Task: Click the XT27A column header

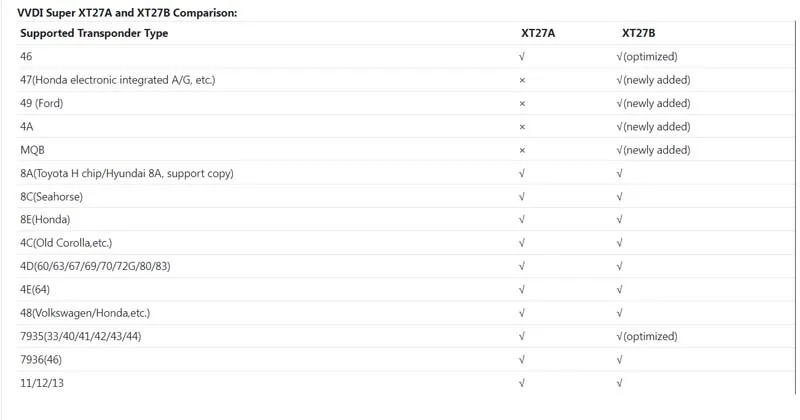Action: [538, 33]
